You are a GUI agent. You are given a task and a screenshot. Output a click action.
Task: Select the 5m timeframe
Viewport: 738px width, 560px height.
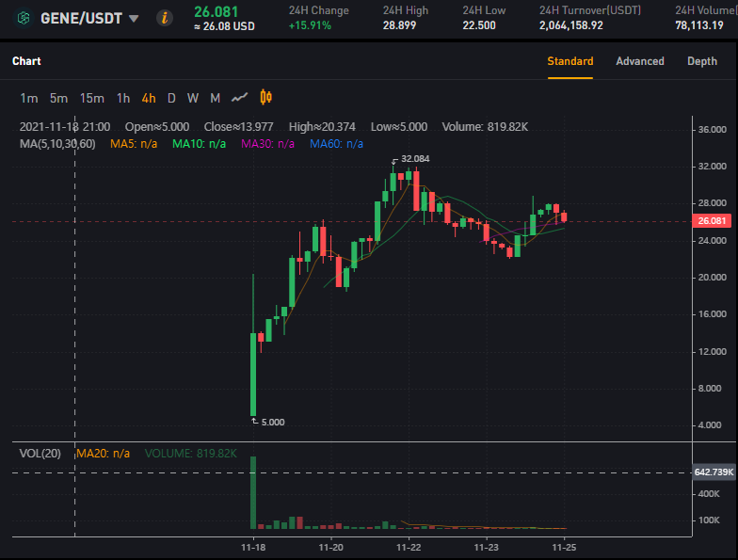[x=58, y=98]
